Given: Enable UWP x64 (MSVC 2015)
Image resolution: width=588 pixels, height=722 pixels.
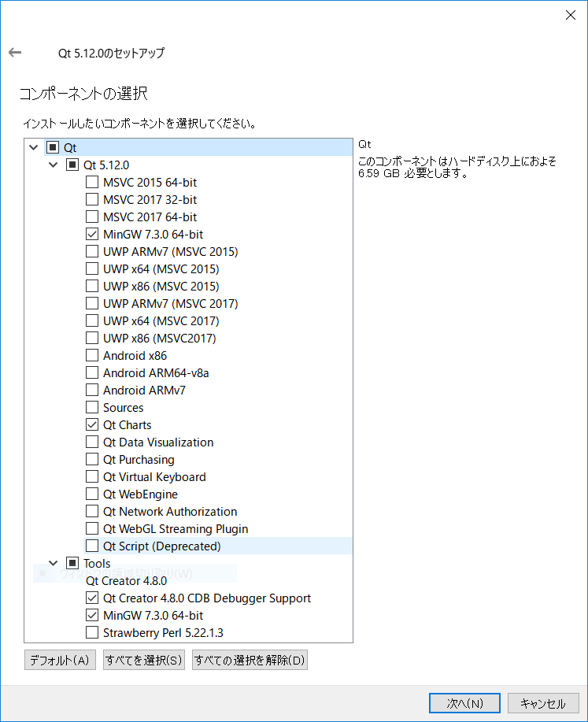Looking at the screenshot, I should [92, 269].
